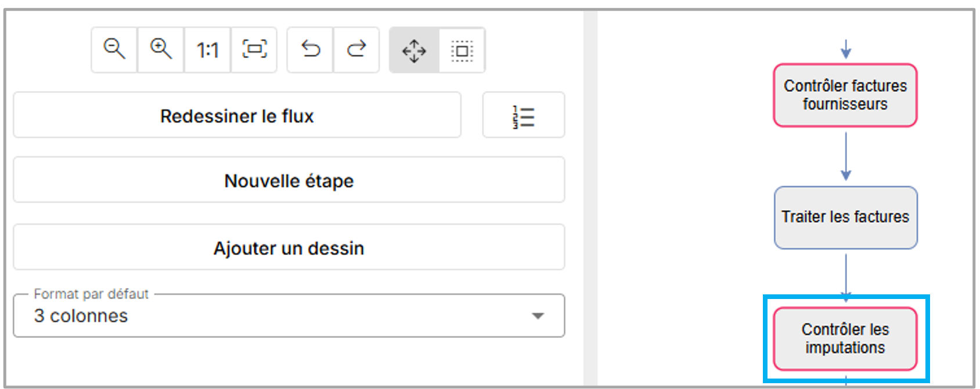Viewport: 980px width, 389px height.
Task: Click the fit-to-screen icon
Action: click(254, 49)
